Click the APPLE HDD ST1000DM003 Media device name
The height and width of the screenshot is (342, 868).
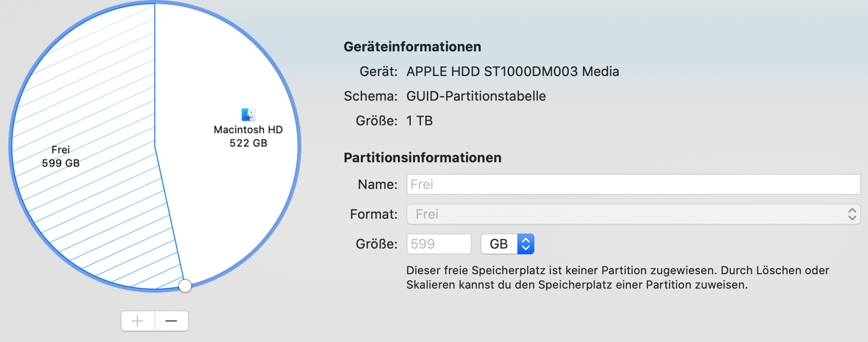pyautogui.click(x=512, y=71)
